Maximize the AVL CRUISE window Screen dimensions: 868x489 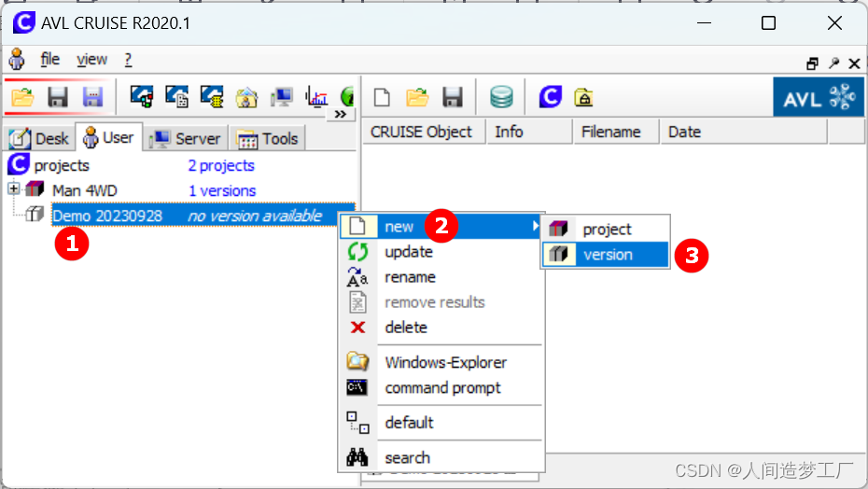768,23
